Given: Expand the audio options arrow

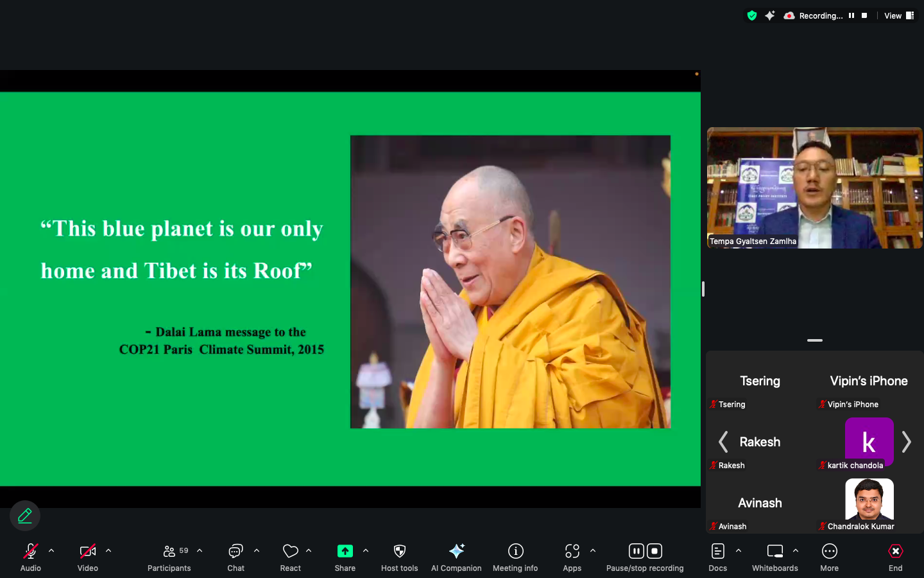Looking at the screenshot, I should (x=51, y=550).
